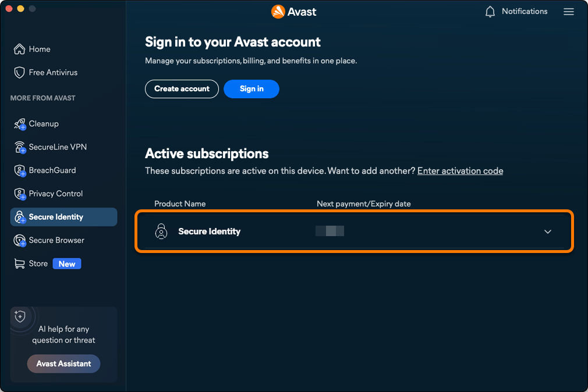Viewport: 588px width, 392px height.
Task: Click the Avast logo in title bar
Action: [293, 12]
